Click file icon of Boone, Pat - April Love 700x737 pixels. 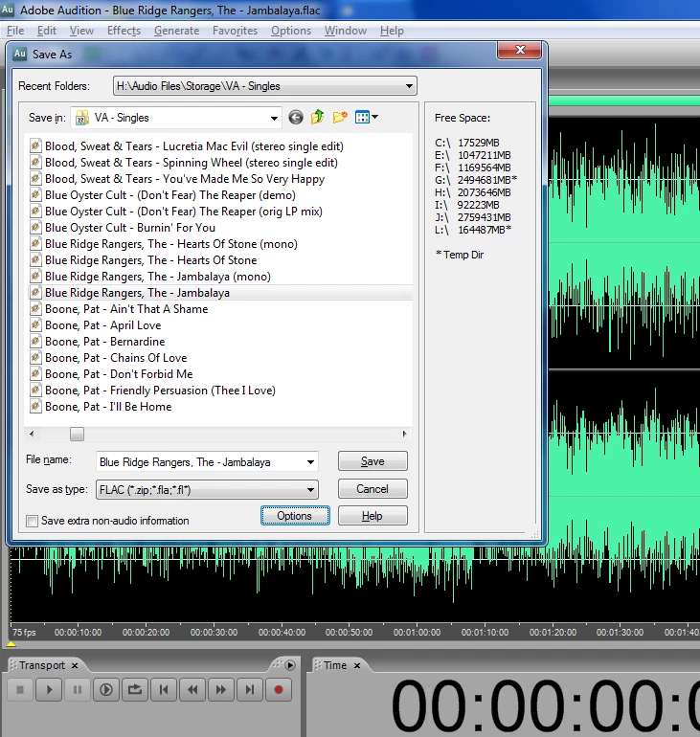tap(35, 324)
